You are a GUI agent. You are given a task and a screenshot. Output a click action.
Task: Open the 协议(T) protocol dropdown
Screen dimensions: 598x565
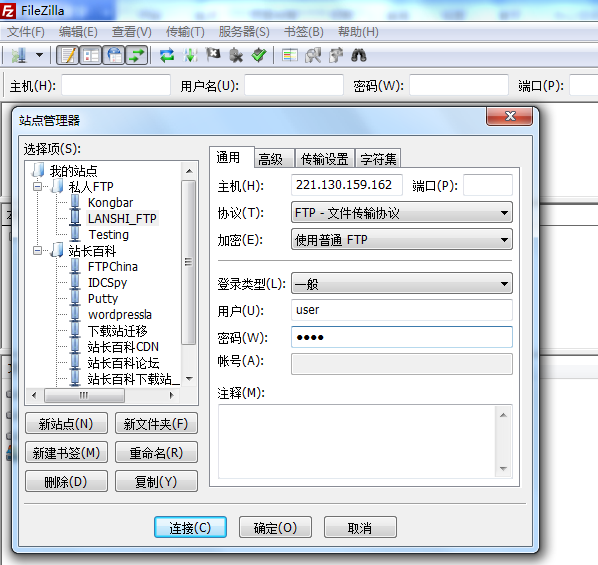point(402,212)
